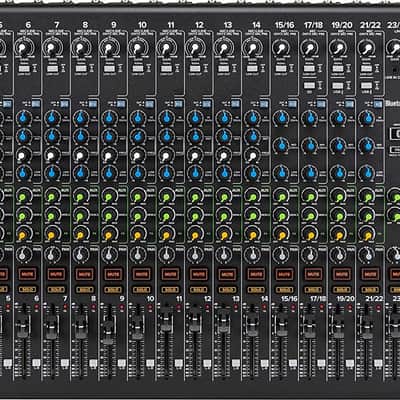
Task: Enable SOLO on channel 10
Action: (142, 289)
